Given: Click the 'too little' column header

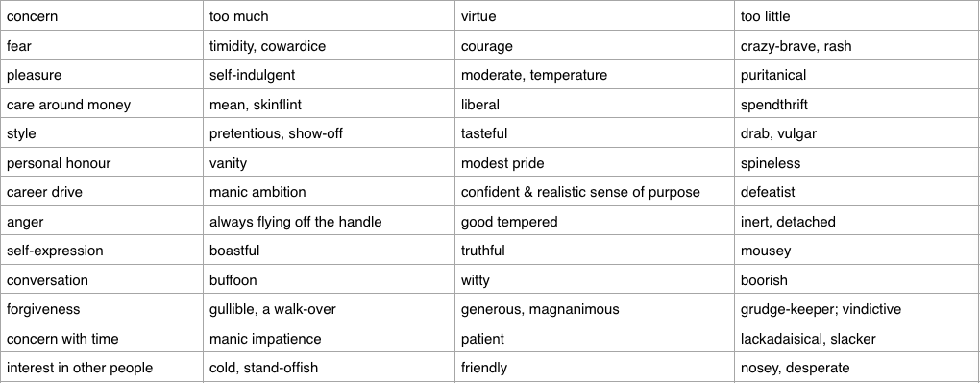Looking at the screenshot, I should pos(857,15).
